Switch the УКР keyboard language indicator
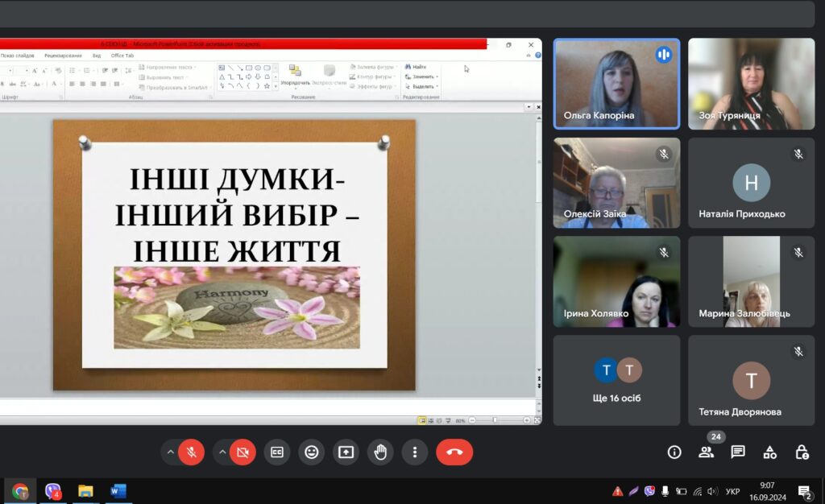The image size is (825, 504). tap(733, 491)
